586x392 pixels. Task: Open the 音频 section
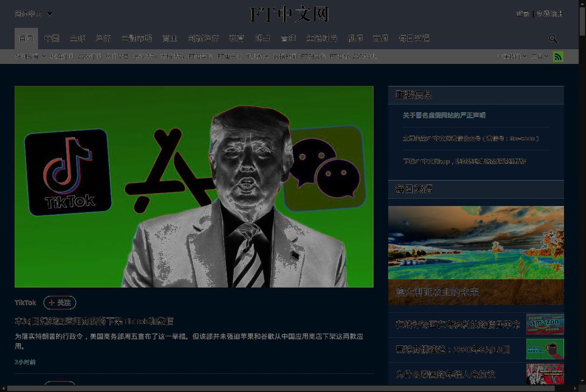pyautogui.click(x=380, y=38)
